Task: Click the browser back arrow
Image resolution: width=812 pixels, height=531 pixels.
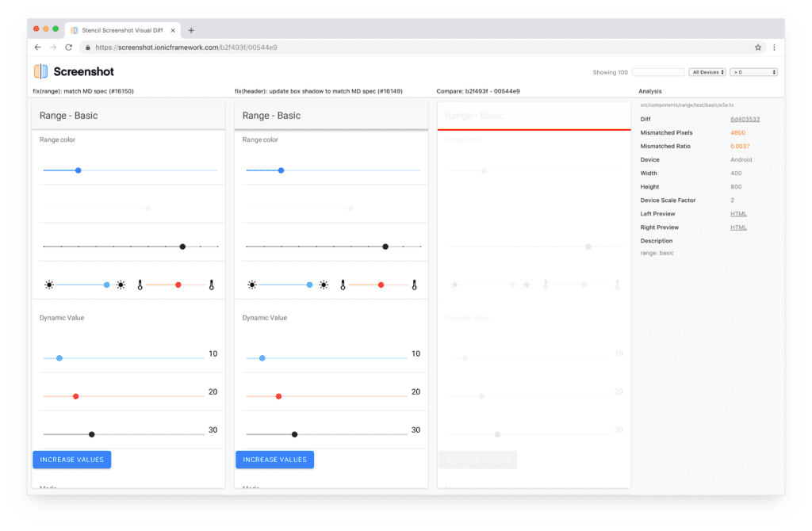Action: coord(37,48)
